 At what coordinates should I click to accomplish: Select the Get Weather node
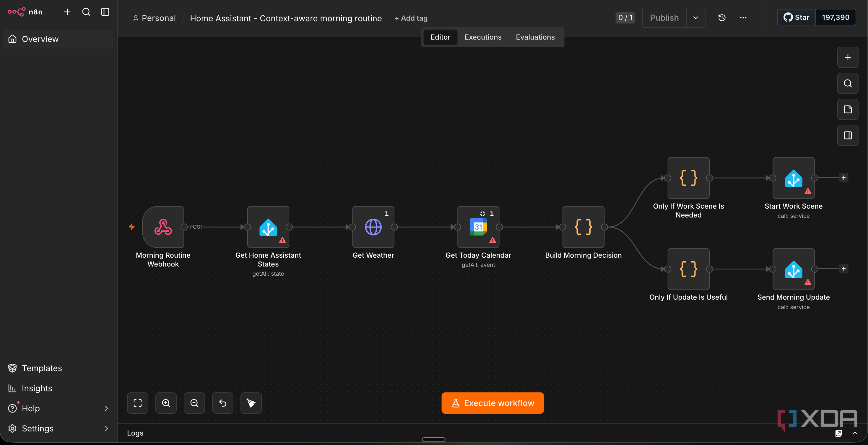[x=373, y=227]
